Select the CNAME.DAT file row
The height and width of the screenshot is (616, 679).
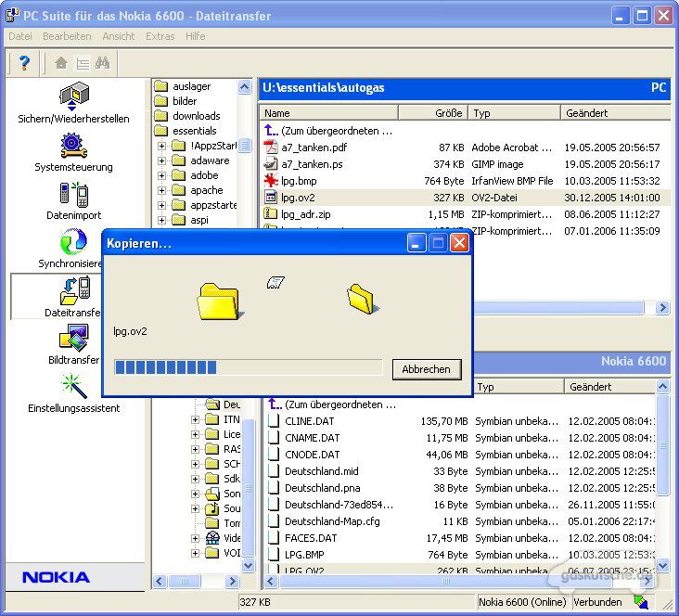[461, 438]
